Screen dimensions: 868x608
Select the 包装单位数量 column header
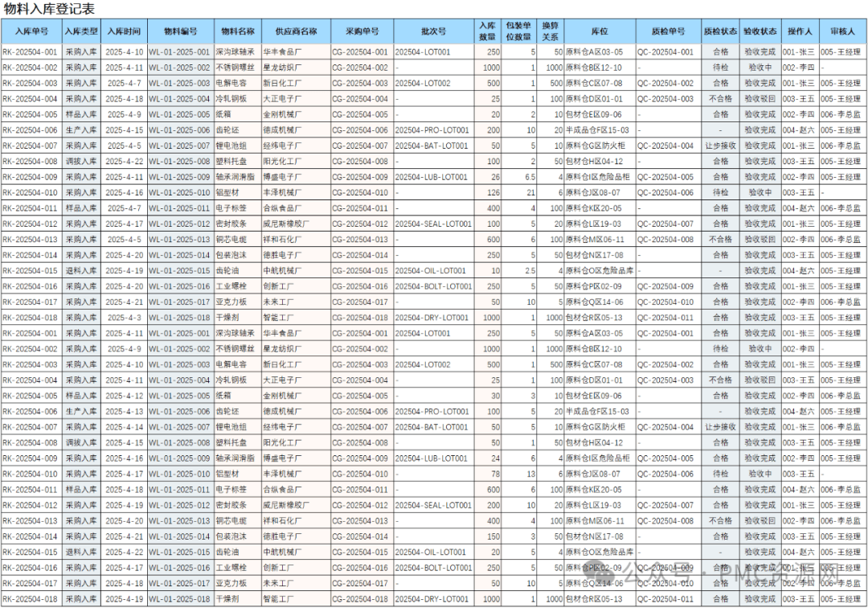click(518, 31)
